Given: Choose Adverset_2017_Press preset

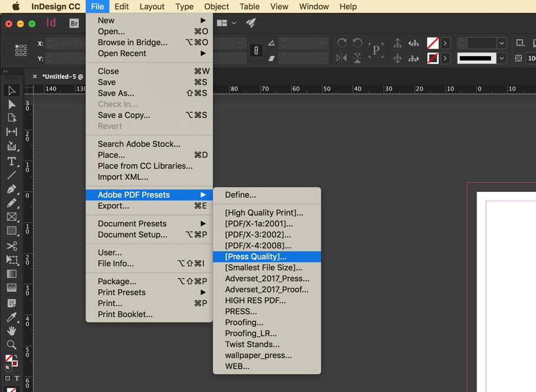Looking at the screenshot, I should [266, 278].
